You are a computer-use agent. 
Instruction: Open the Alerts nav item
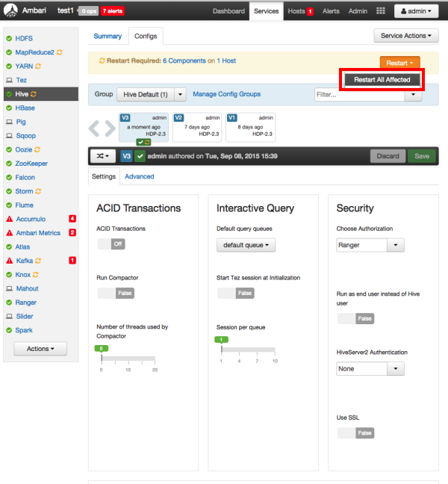(331, 11)
